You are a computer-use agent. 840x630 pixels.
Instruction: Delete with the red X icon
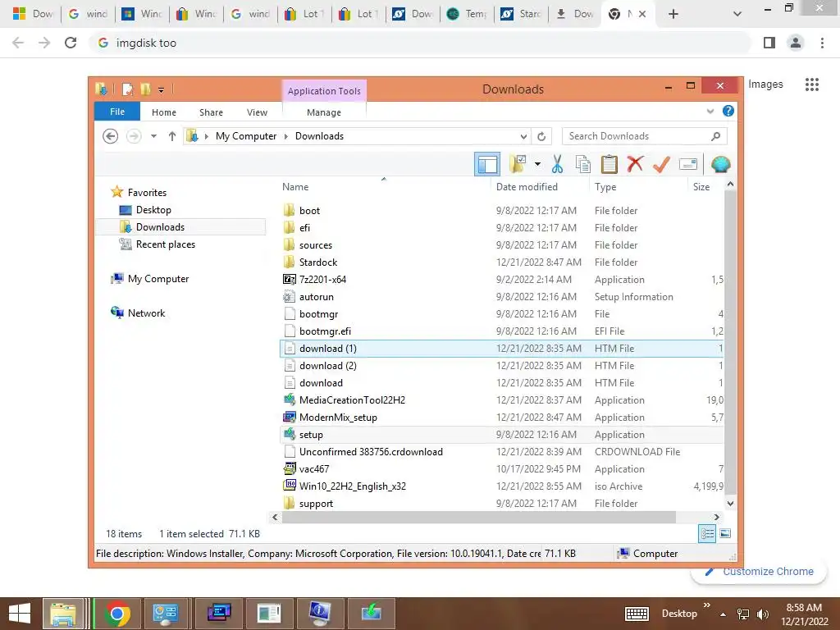(636, 164)
